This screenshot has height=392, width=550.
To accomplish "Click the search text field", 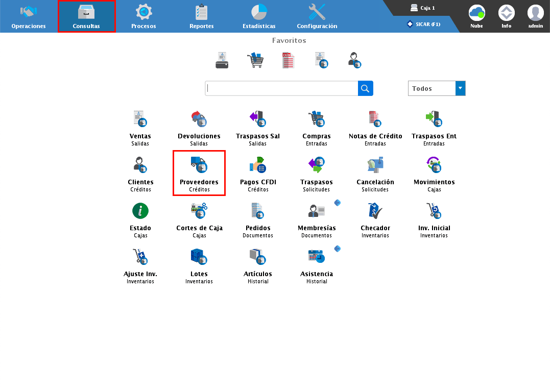I will pyautogui.click(x=281, y=88).
